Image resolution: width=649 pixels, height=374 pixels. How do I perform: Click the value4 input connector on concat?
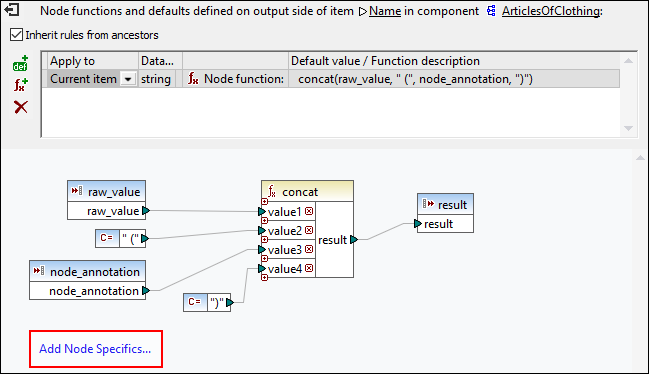pyautogui.click(x=262, y=269)
